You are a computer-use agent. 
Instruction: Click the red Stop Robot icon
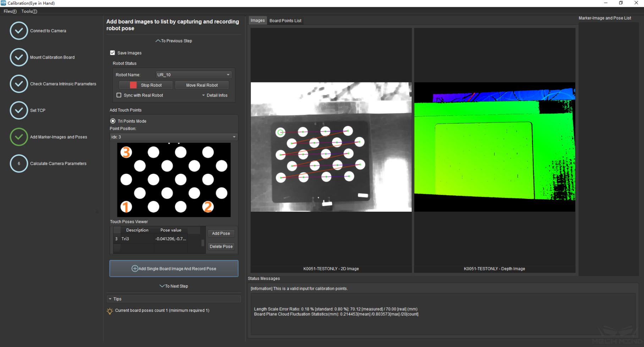133,85
